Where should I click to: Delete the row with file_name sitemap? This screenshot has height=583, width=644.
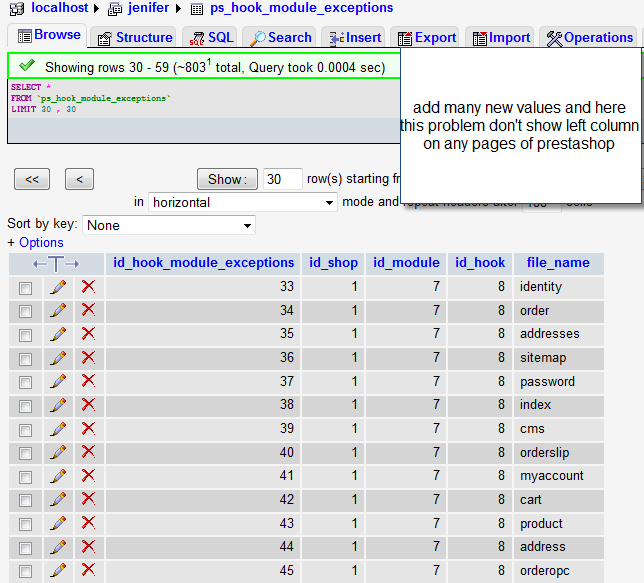(88, 358)
